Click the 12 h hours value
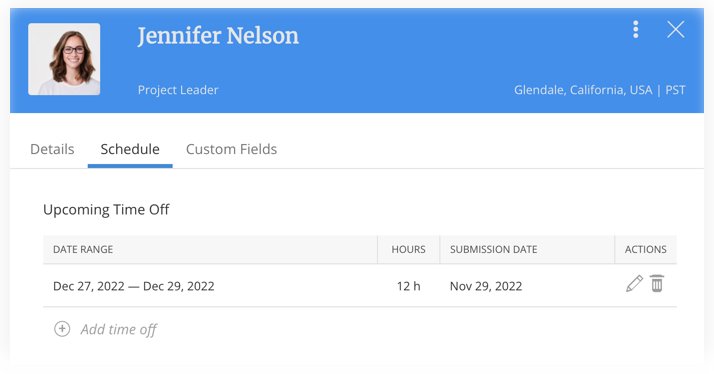The height and width of the screenshot is (374, 714). [408, 286]
